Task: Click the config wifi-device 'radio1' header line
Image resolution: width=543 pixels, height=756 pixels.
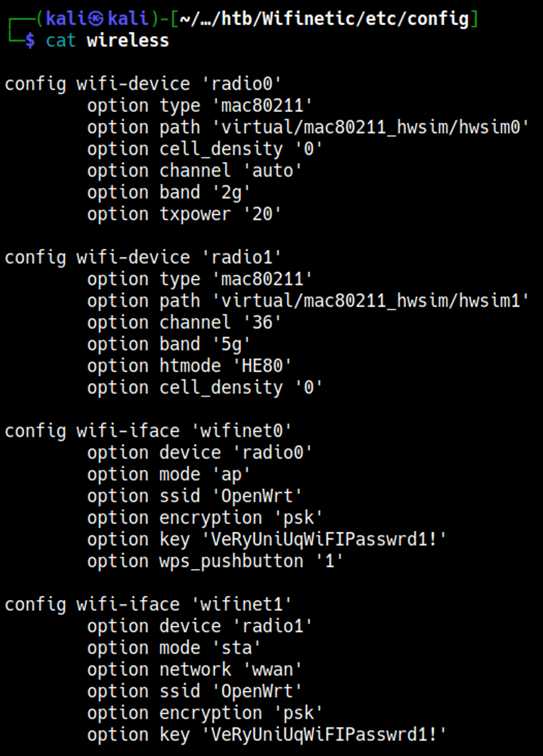Action: click(143, 257)
